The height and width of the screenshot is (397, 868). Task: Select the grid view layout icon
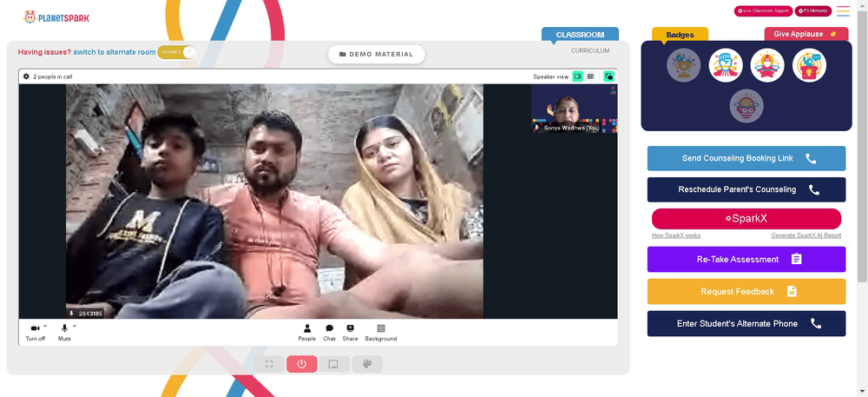click(x=590, y=76)
